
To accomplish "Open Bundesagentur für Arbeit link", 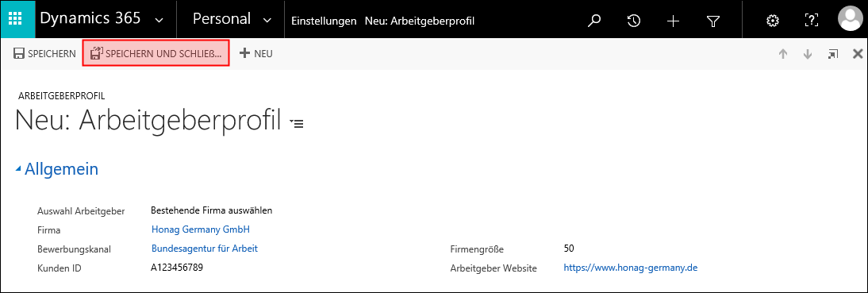I will click(x=204, y=248).
